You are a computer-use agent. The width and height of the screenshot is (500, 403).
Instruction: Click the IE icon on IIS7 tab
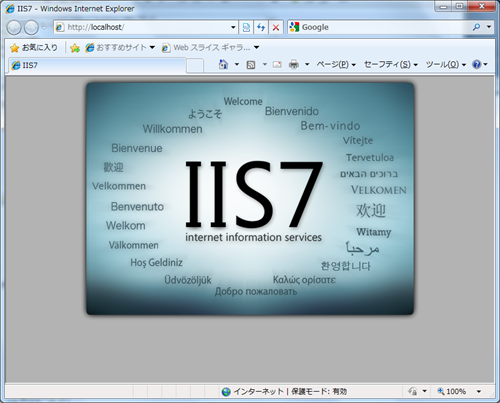pos(16,65)
